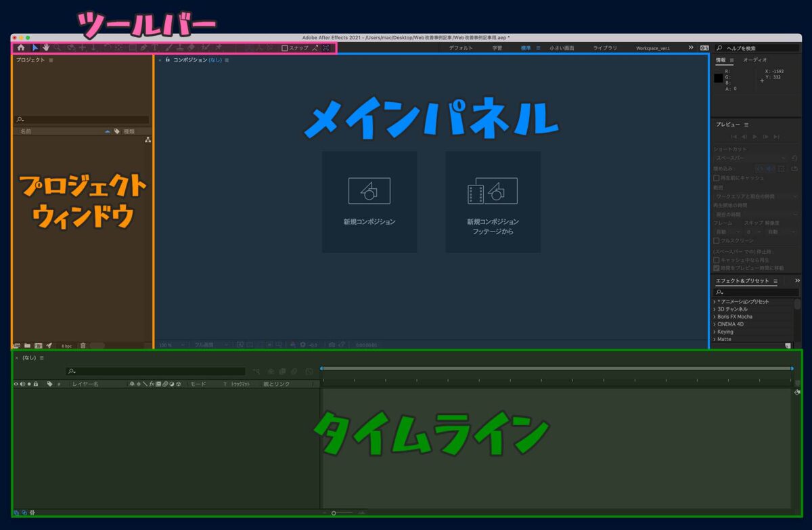Image resolution: width=812 pixels, height=530 pixels.
Task: Click the video eye column icon in timeline
Action: coord(16,384)
